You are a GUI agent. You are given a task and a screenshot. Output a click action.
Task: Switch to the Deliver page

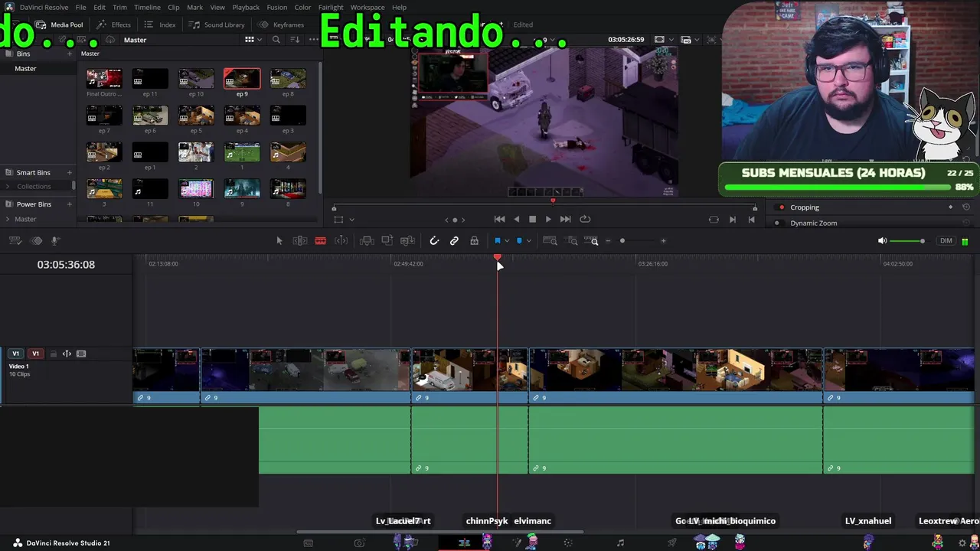coord(671,543)
